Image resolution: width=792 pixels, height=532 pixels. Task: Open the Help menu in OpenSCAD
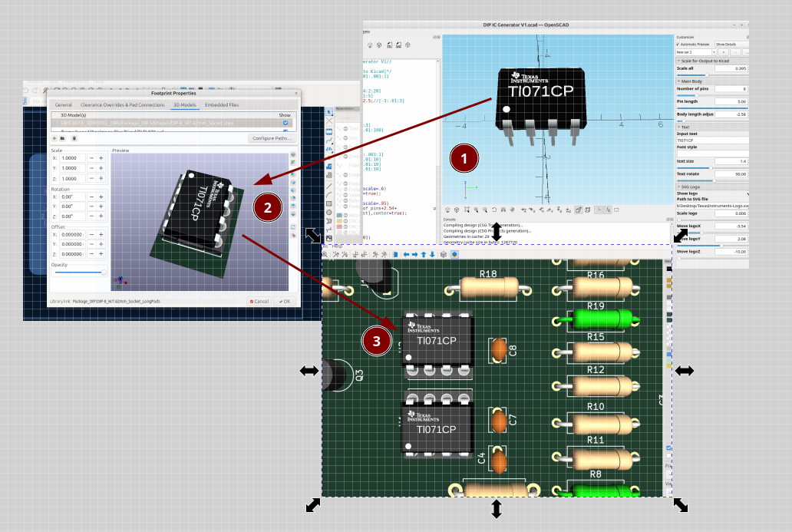tap(366, 31)
